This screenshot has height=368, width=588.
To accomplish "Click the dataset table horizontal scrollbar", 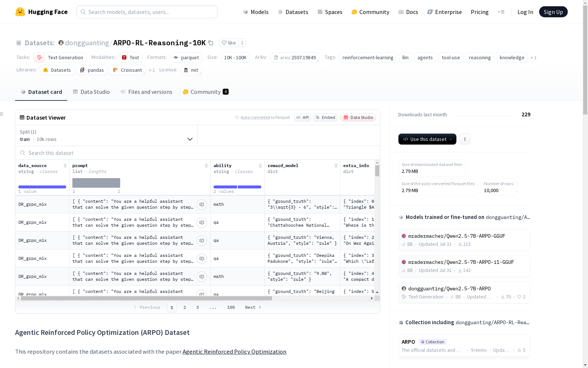I will pyautogui.click(x=146, y=298).
